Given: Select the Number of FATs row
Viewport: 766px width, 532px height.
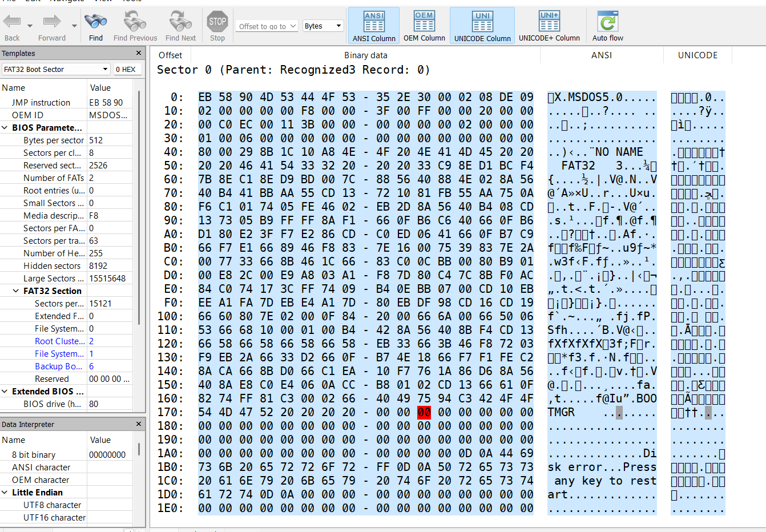Looking at the screenshot, I should pyautogui.click(x=66, y=178).
